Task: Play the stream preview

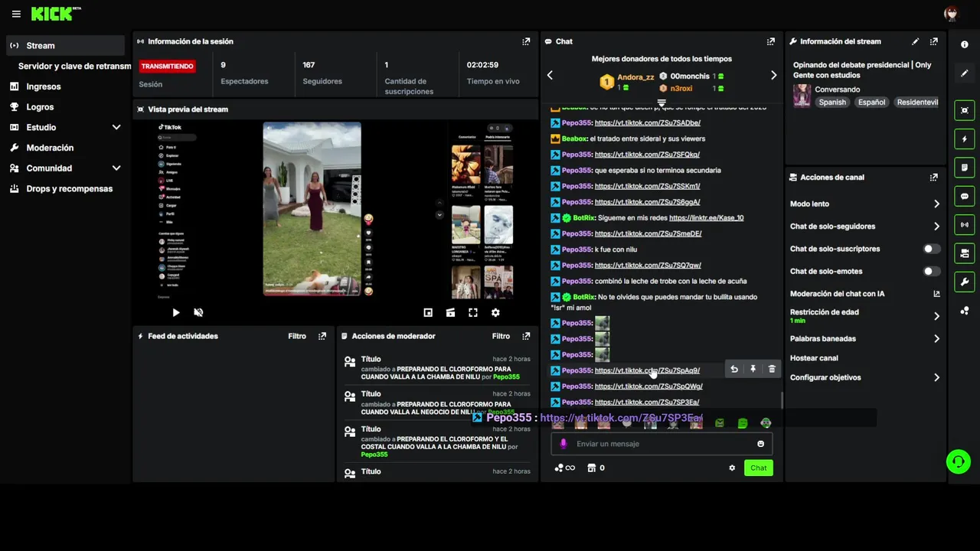Action: click(176, 312)
